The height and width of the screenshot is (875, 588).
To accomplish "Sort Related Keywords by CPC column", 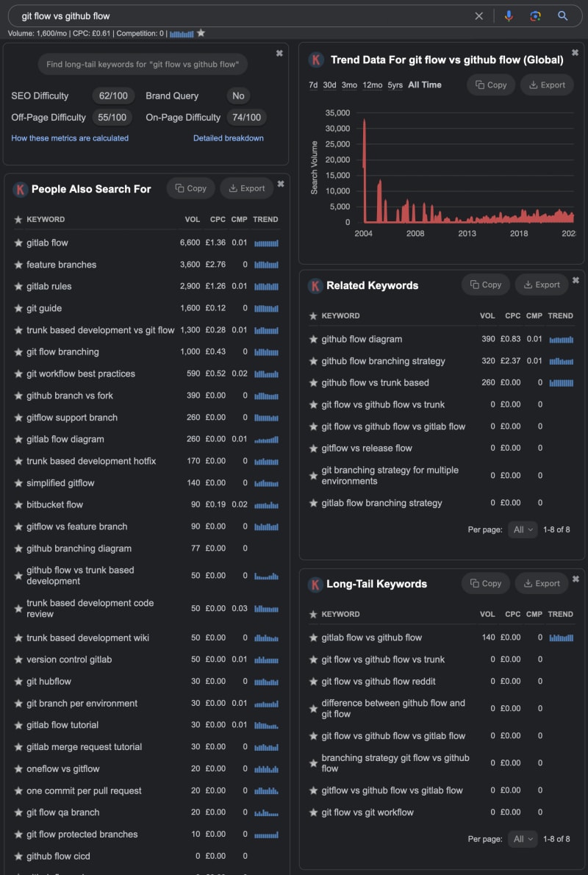I will point(513,316).
